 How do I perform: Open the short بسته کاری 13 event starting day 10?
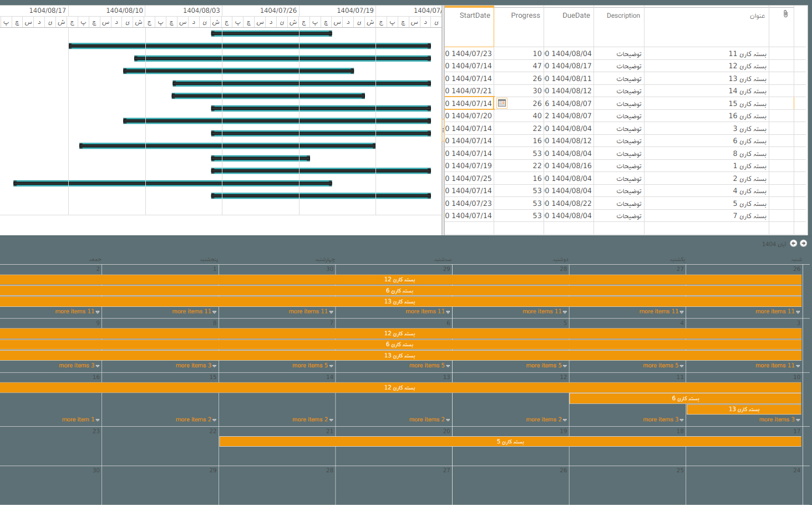[x=743, y=410]
